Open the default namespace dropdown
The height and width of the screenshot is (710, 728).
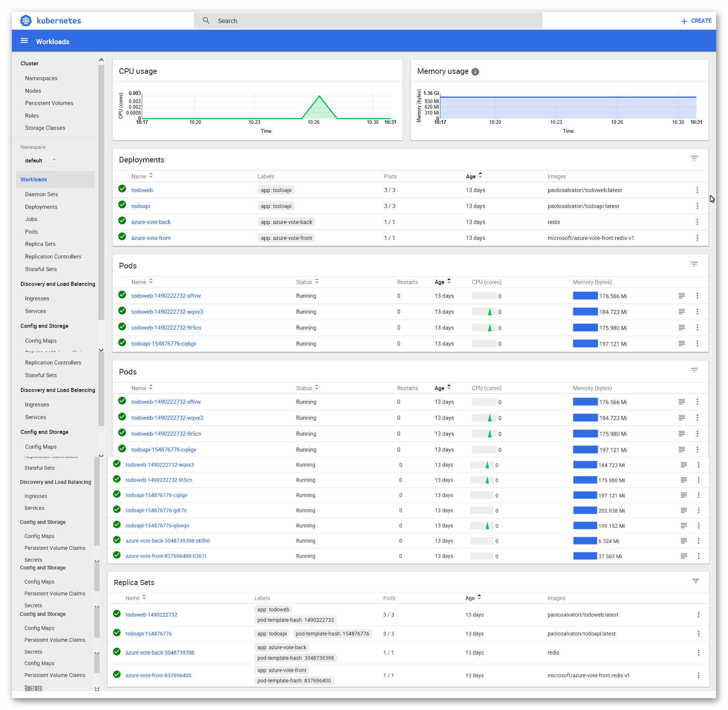coord(40,160)
